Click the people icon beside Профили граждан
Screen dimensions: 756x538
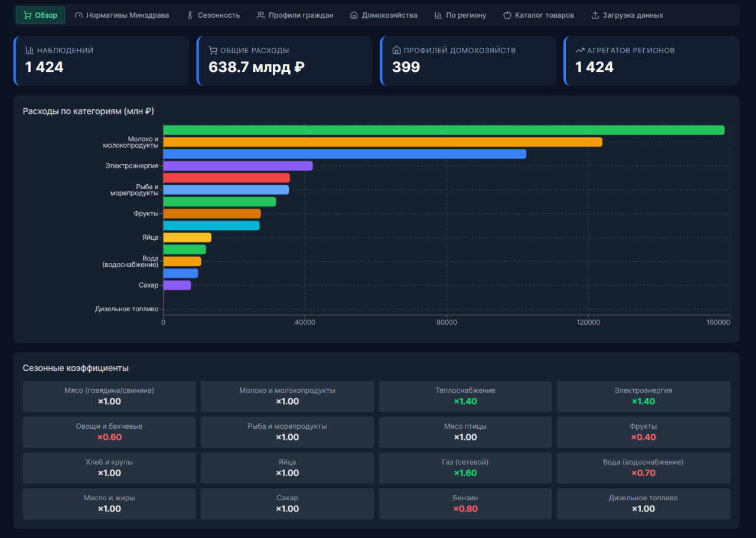[261, 15]
